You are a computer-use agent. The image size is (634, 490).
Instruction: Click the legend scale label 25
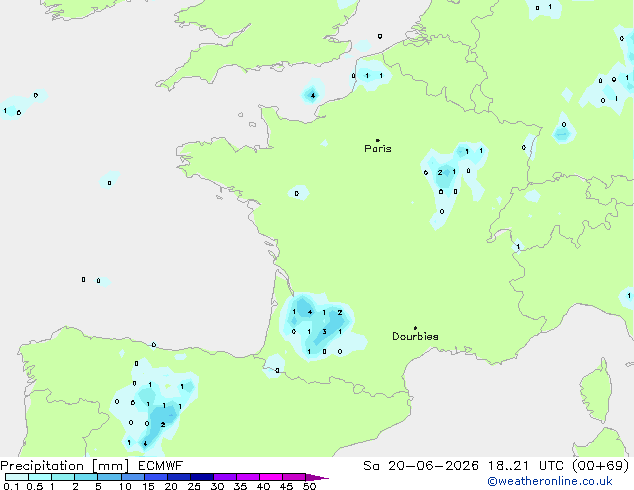coord(194,486)
